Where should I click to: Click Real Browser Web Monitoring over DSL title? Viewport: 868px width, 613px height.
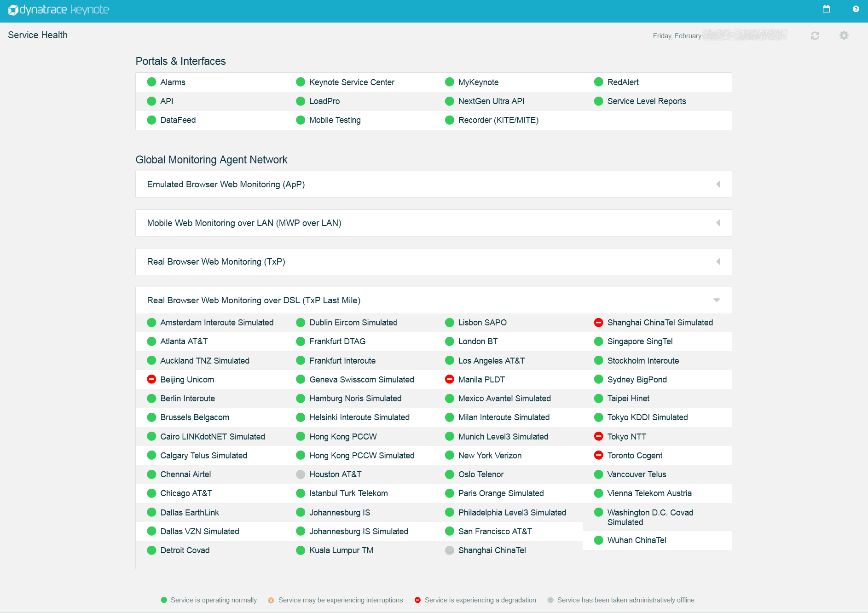pos(254,300)
